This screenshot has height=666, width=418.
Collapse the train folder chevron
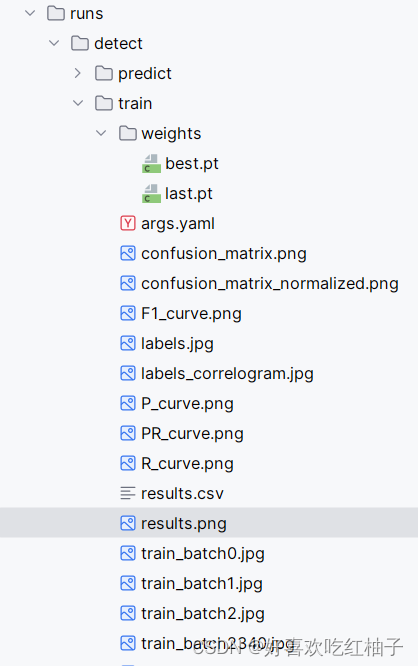click(x=78, y=103)
